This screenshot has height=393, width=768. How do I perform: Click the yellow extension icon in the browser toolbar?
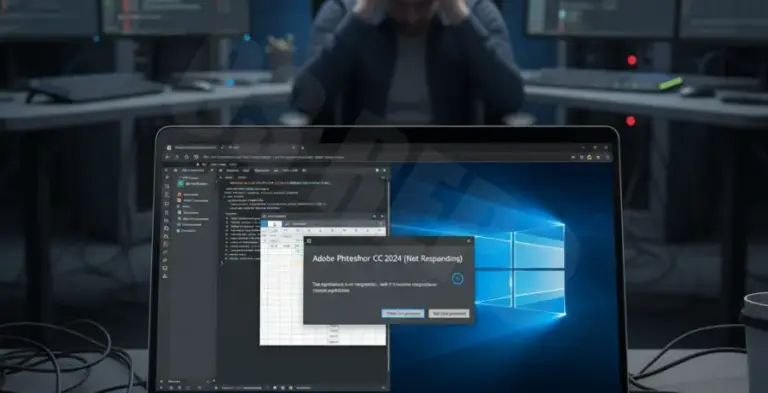[590, 157]
